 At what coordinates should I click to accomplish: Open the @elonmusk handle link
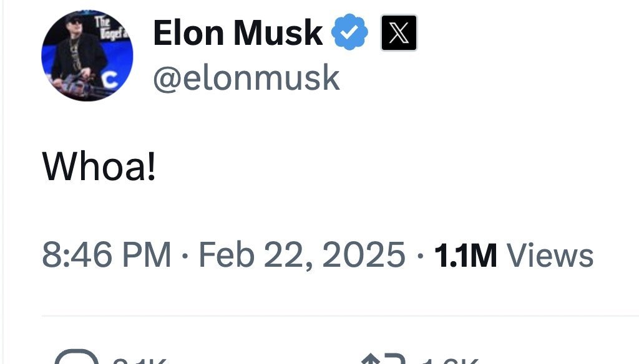pyautogui.click(x=246, y=78)
